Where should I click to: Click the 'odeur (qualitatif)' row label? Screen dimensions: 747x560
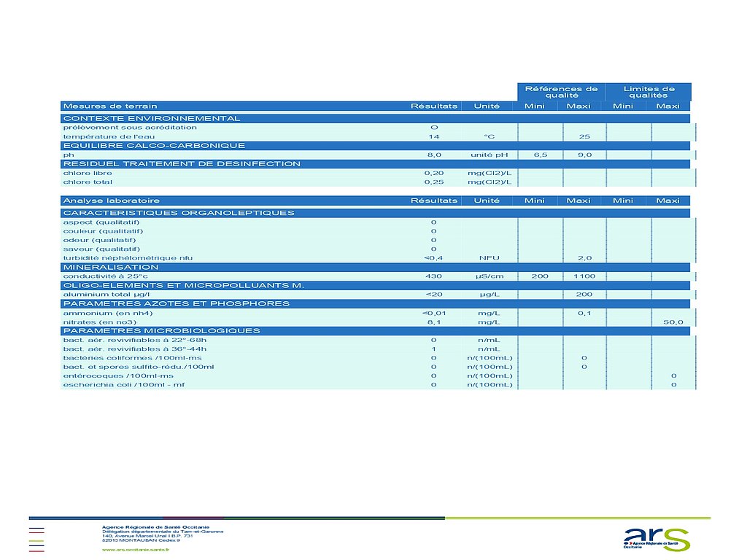99,241
